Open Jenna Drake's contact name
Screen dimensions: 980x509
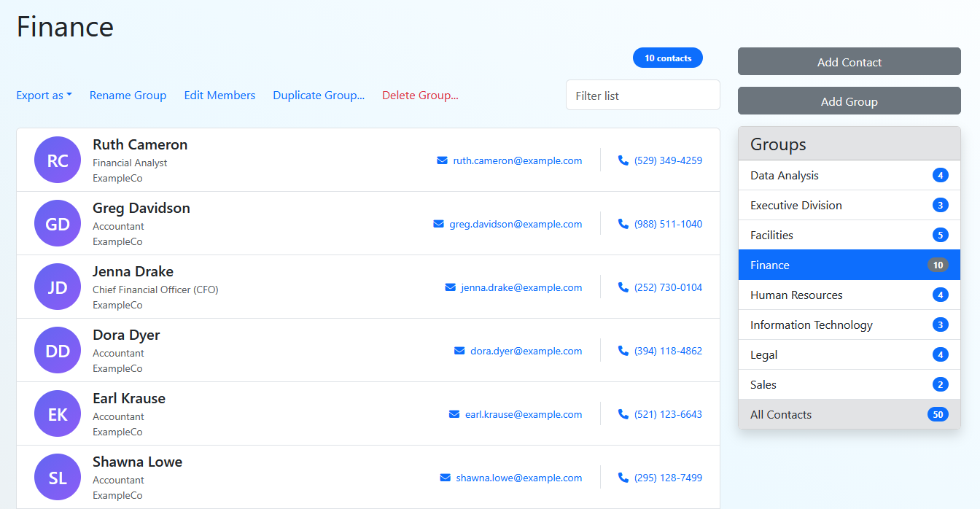tap(133, 271)
